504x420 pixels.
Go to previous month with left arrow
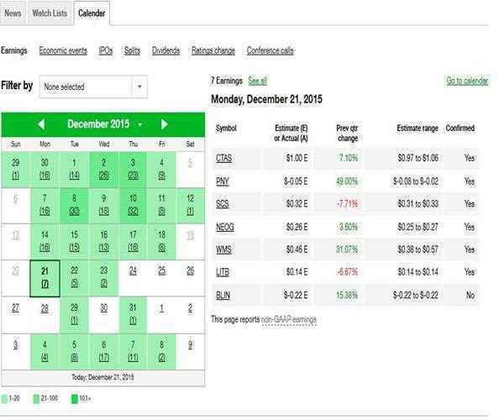tap(41, 124)
